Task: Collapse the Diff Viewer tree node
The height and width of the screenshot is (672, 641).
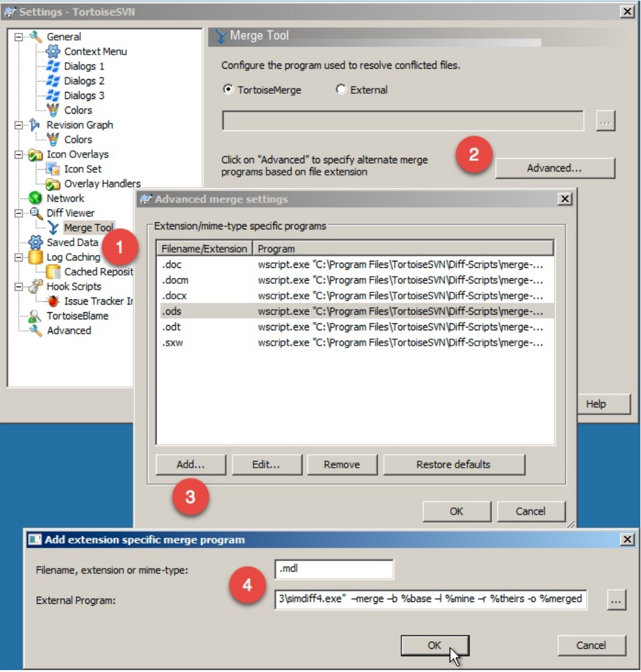Action: (x=19, y=213)
